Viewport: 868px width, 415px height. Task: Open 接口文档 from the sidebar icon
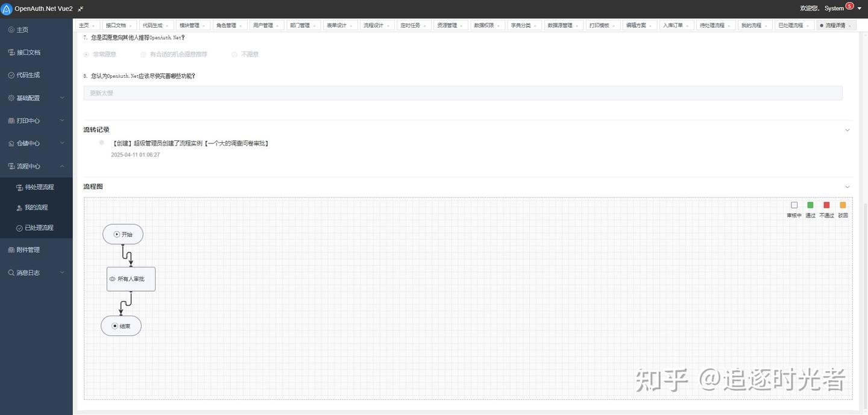tap(10, 52)
